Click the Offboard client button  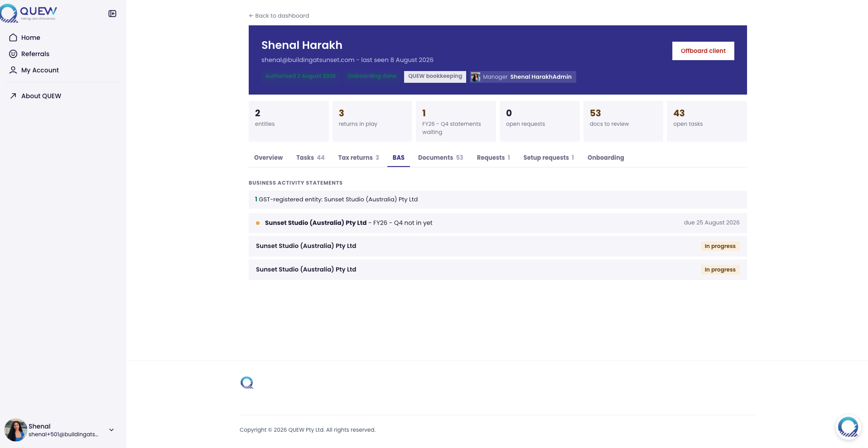(x=703, y=51)
